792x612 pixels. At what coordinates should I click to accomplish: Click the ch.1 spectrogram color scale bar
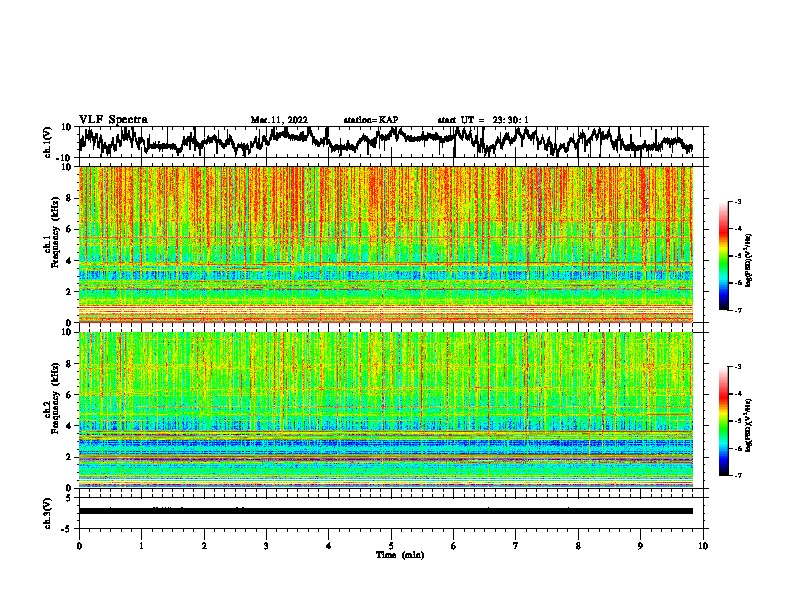point(724,256)
